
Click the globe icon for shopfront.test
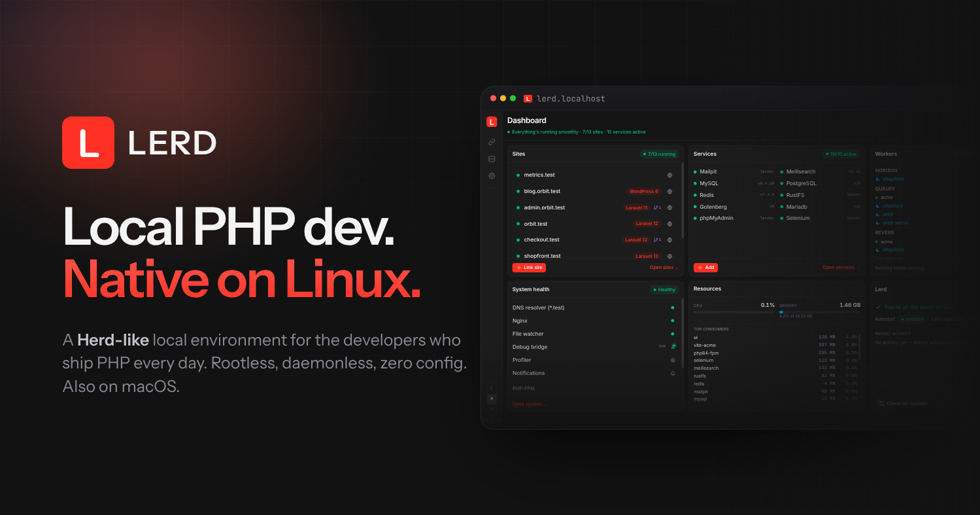669,256
